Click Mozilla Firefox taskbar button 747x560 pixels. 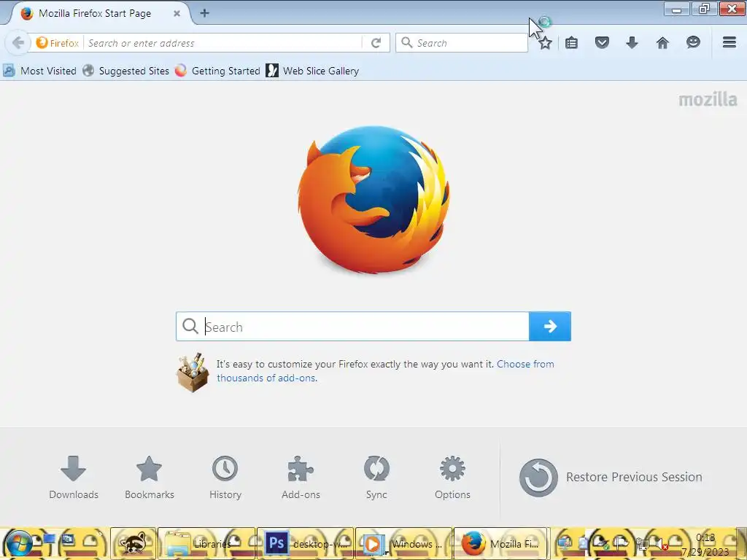(501, 544)
